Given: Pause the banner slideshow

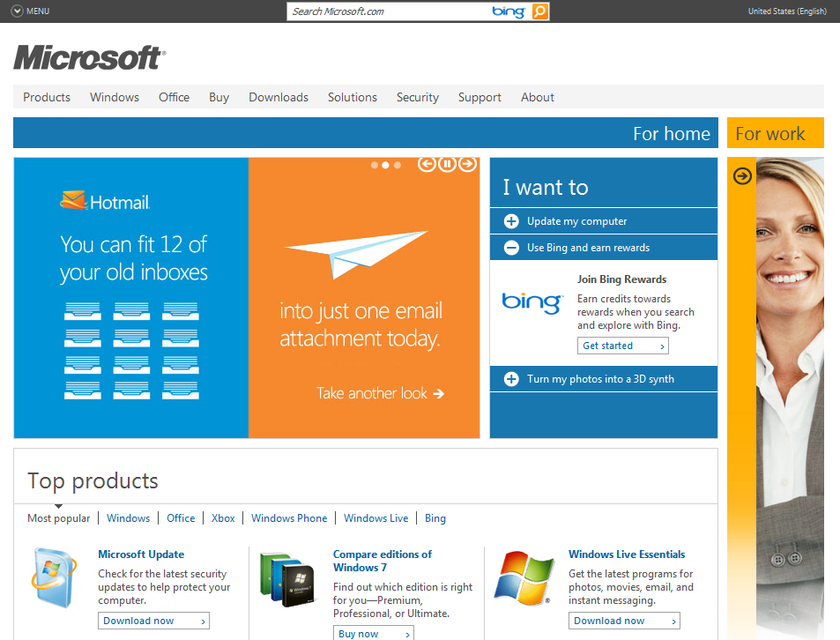Looking at the screenshot, I should (x=447, y=164).
